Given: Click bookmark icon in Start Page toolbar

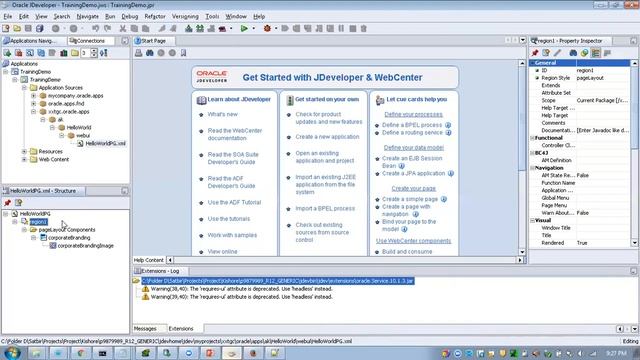Looking at the screenshot, I should (184, 53).
